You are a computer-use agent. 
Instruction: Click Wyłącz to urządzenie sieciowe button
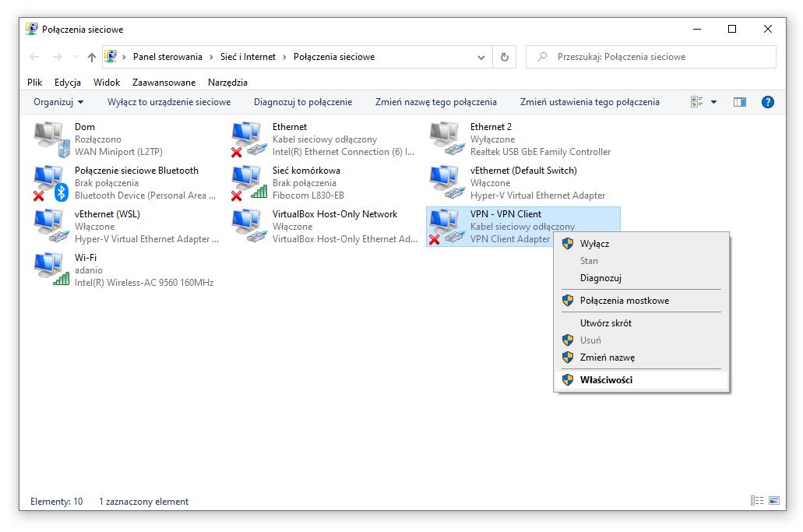tap(169, 102)
